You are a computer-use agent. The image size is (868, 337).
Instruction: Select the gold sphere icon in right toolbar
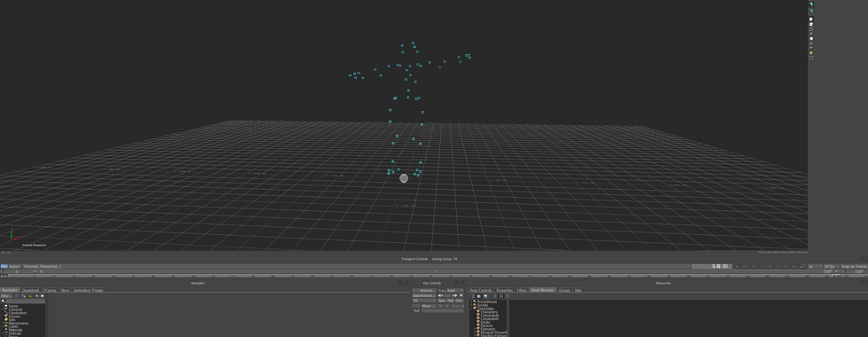811,52
